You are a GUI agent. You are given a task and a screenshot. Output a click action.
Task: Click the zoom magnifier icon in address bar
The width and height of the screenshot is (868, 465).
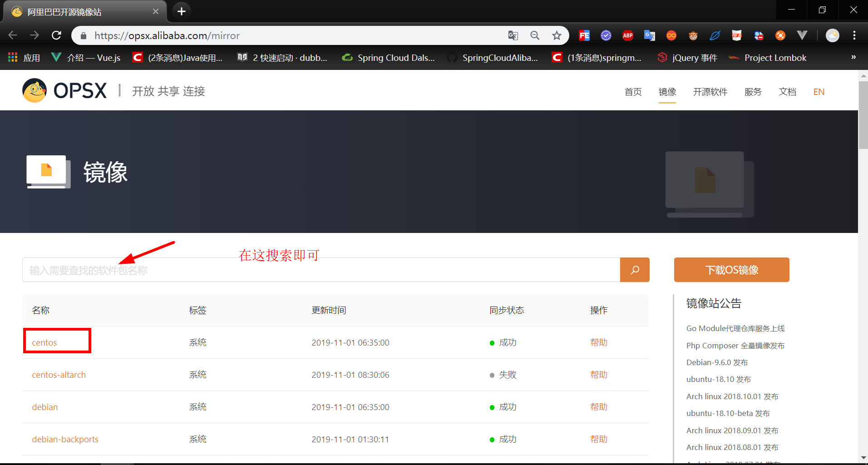pyautogui.click(x=535, y=35)
